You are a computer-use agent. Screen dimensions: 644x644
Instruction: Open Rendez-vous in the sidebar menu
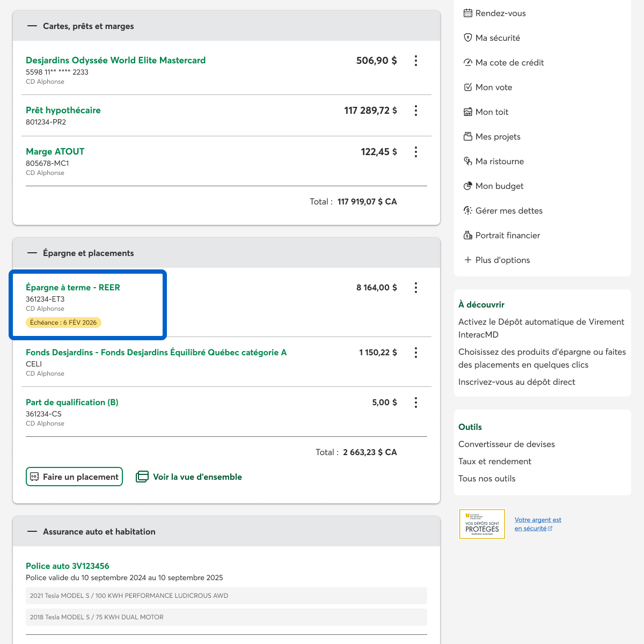pos(500,13)
